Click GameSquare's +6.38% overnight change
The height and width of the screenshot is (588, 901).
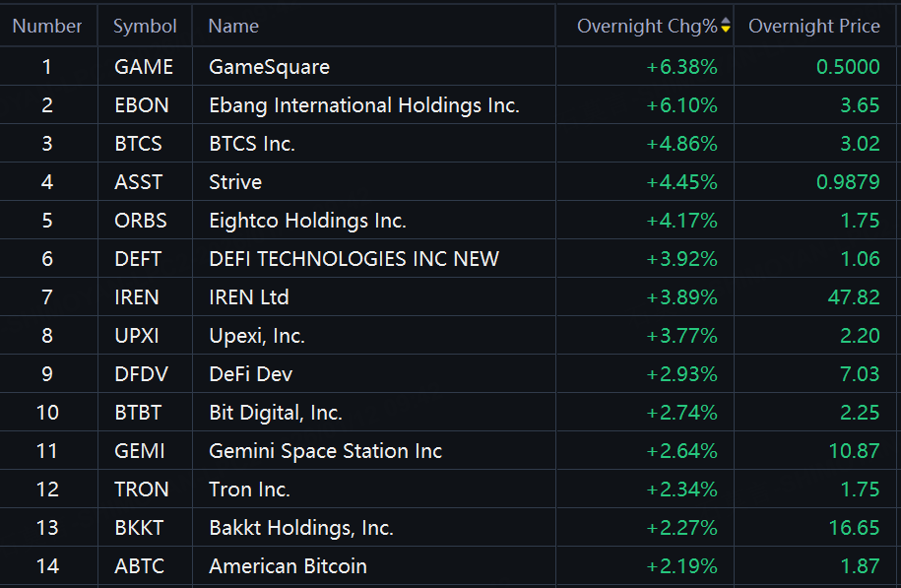click(681, 67)
